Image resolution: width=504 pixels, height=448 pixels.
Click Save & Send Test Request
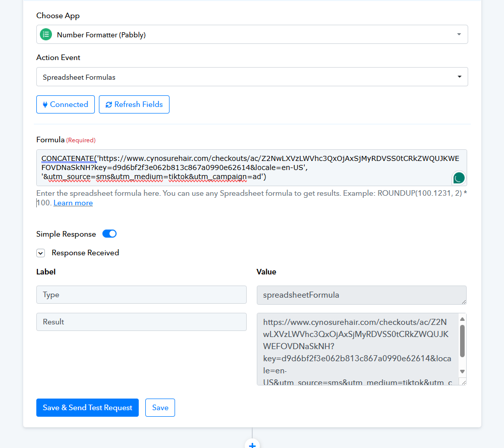click(87, 408)
